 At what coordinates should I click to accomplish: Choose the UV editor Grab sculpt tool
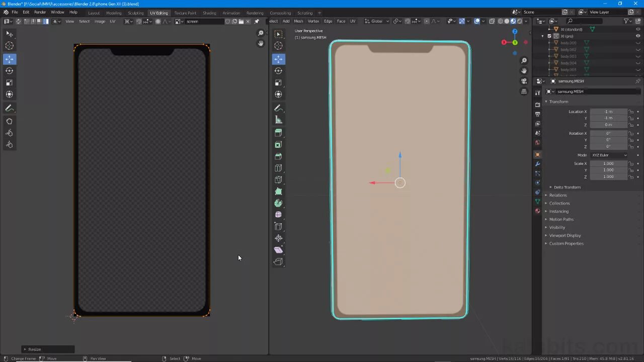click(9, 121)
